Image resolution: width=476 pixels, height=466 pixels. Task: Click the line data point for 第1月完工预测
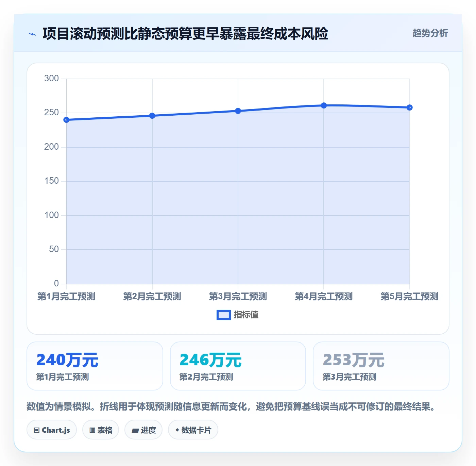click(66, 120)
